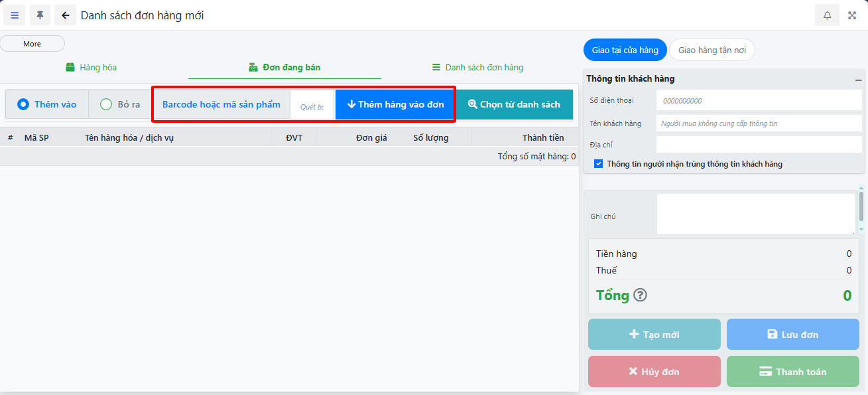868x395 pixels.
Task: Uncheck Thông tin người nhận trùng checkbox
Action: click(599, 164)
